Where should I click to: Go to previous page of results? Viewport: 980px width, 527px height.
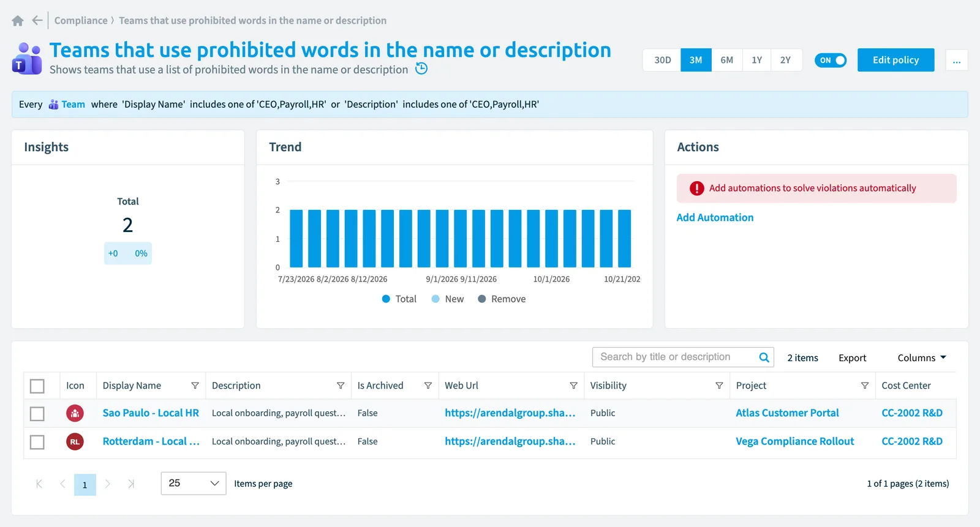[62, 484]
